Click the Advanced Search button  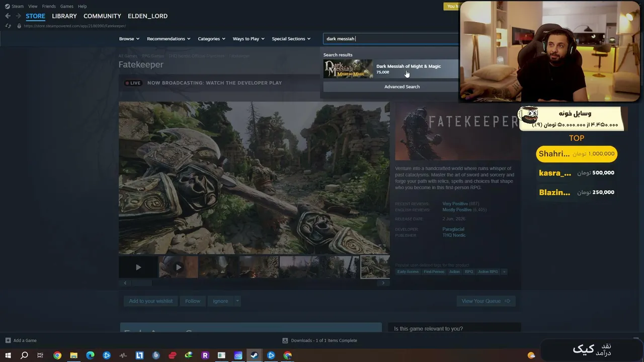coord(401,86)
